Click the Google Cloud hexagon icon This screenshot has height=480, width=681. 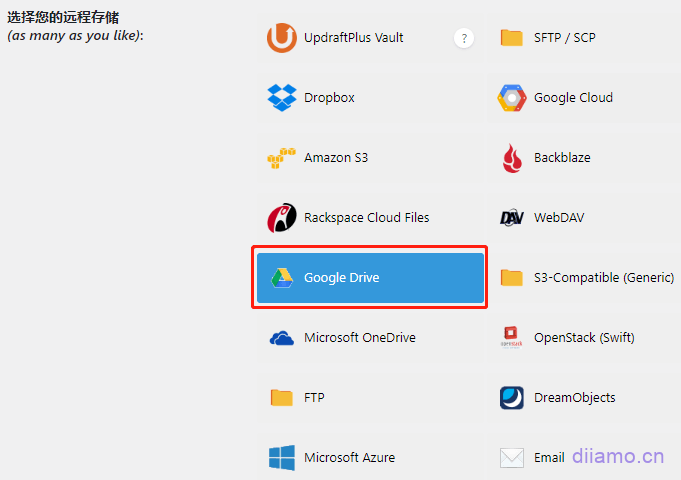point(512,98)
